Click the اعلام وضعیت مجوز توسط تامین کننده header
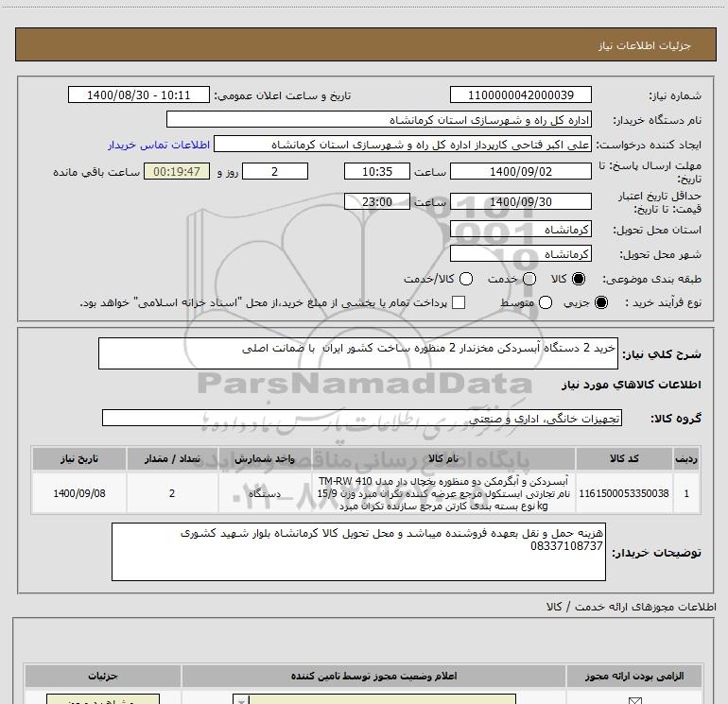Image resolution: width=728 pixels, height=704 pixels. 373,677
